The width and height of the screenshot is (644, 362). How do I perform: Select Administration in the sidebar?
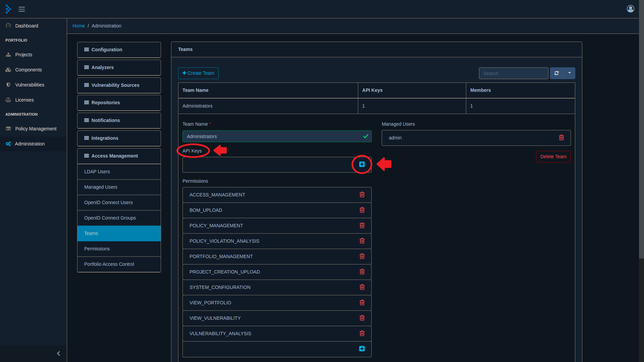33,144
